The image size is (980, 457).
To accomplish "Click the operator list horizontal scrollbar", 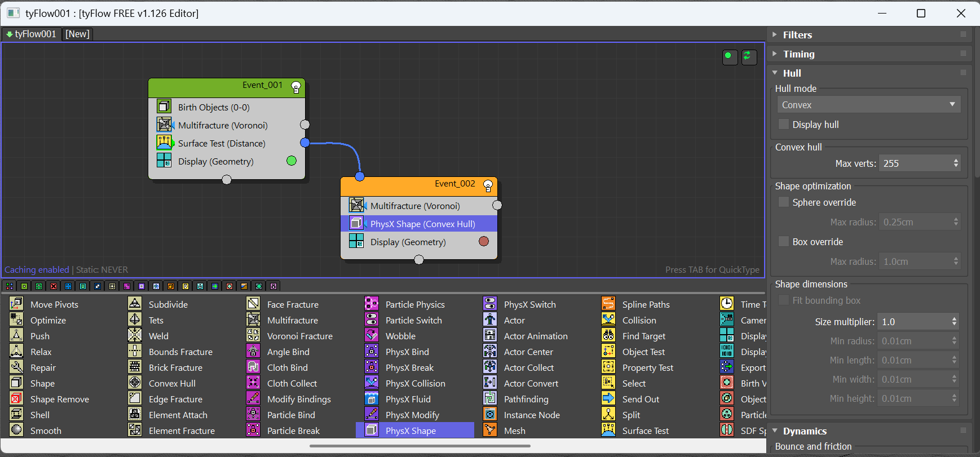I will pyautogui.click(x=420, y=446).
